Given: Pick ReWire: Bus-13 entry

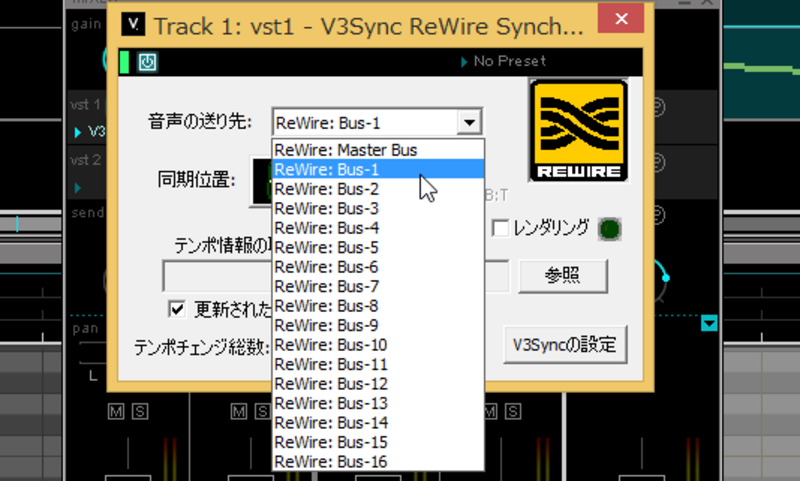Looking at the screenshot, I should [378, 403].
